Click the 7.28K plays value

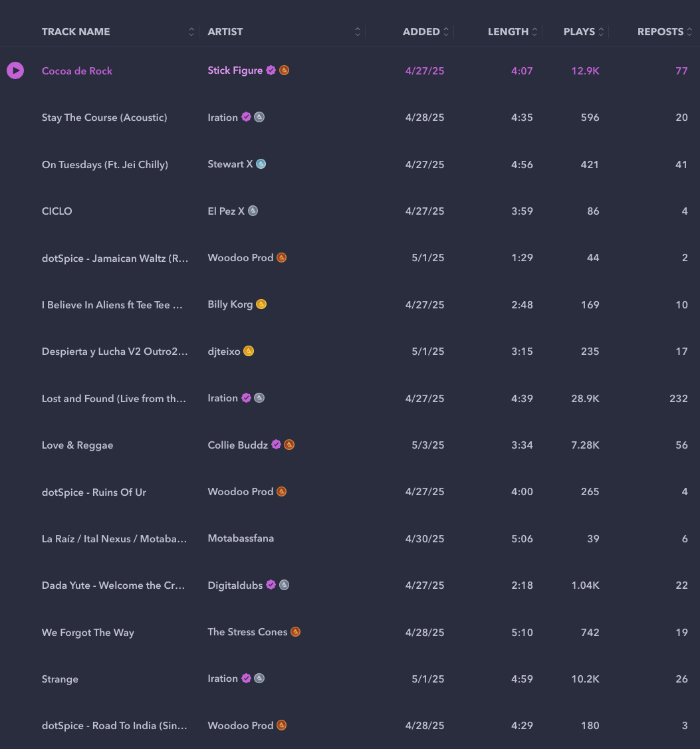click(x=585, y=445)
